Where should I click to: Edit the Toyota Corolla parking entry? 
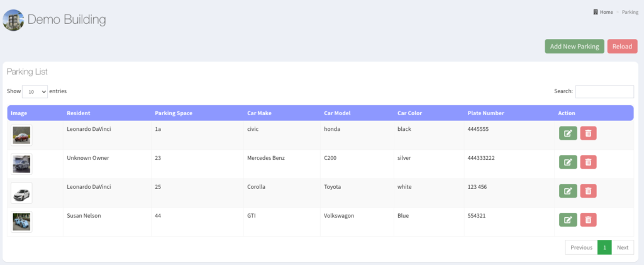pos(567,191)
